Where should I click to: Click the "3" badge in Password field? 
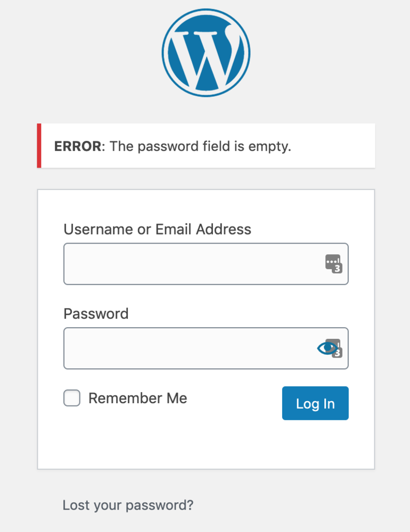(338, 353)
